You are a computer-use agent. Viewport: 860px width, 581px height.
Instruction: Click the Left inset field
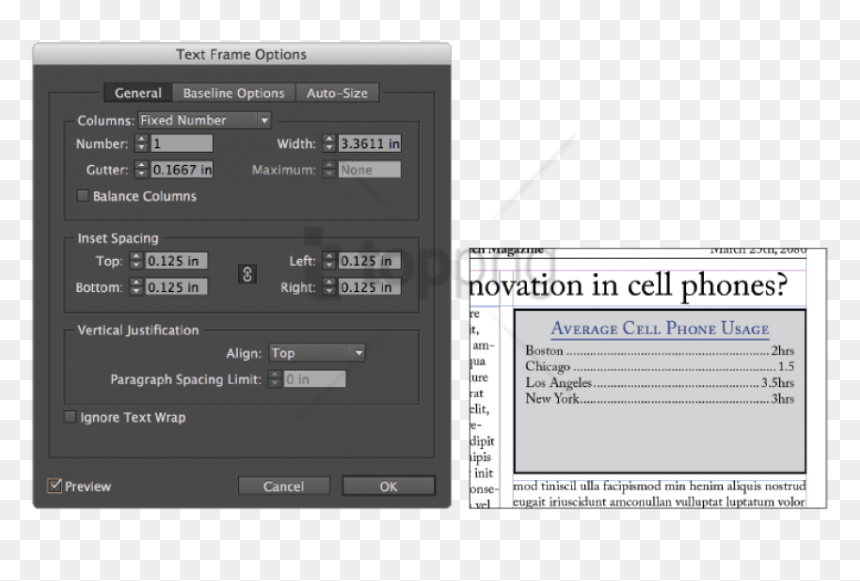click(x=369, y=261)
